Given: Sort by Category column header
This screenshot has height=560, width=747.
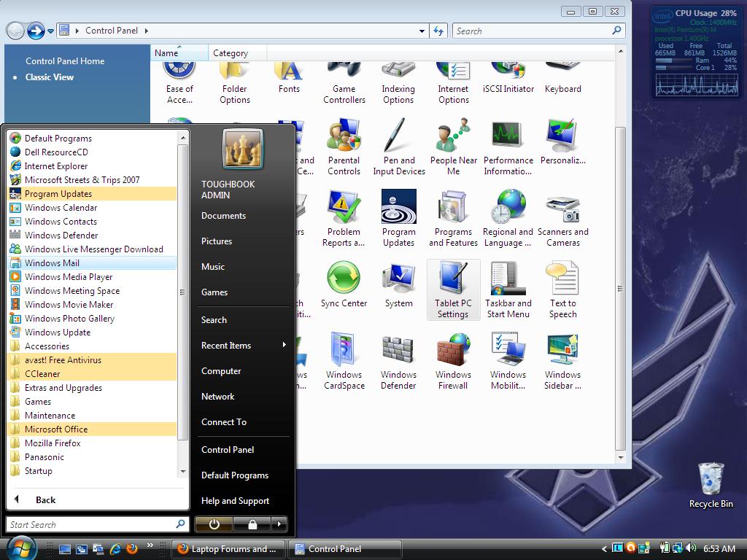Looking at the screenshot, I should [237, 52].
